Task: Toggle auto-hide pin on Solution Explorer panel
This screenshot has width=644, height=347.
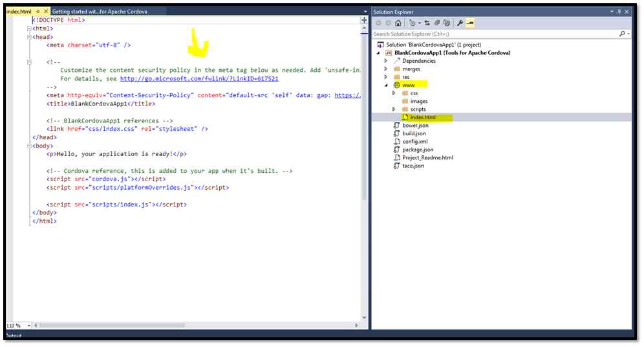Action: tap(619, 12)
